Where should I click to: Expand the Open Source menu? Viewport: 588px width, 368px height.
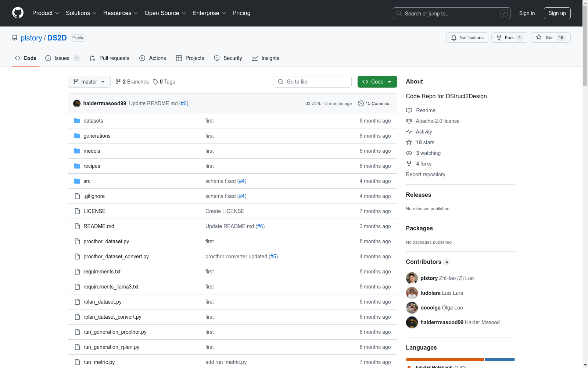tap(165, 13)
